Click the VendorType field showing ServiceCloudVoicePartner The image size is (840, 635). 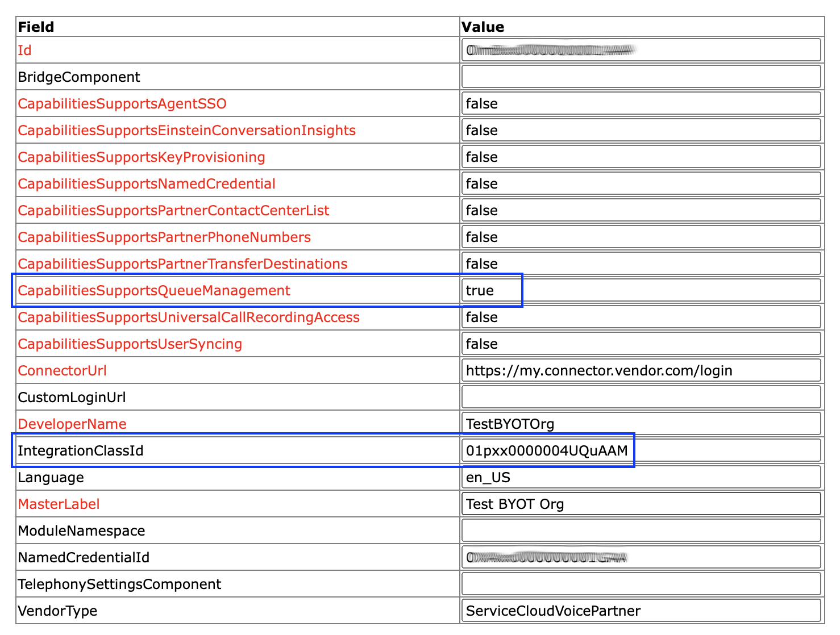[641, 611]
